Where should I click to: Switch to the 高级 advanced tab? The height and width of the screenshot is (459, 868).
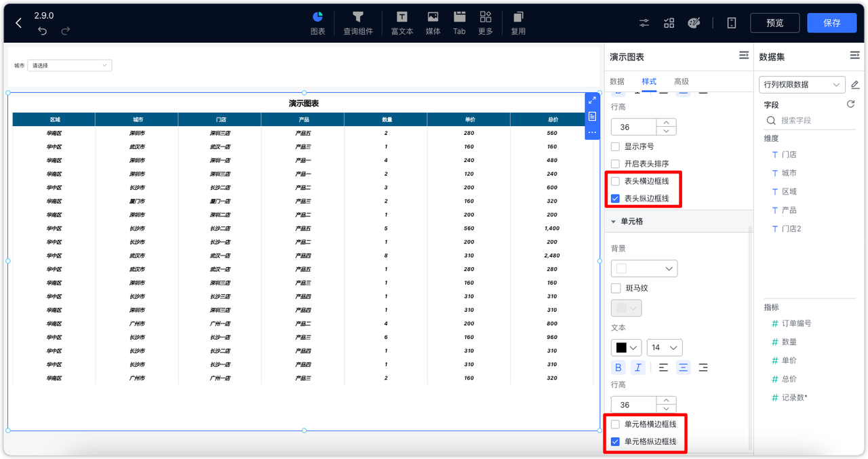coord(681,81)
